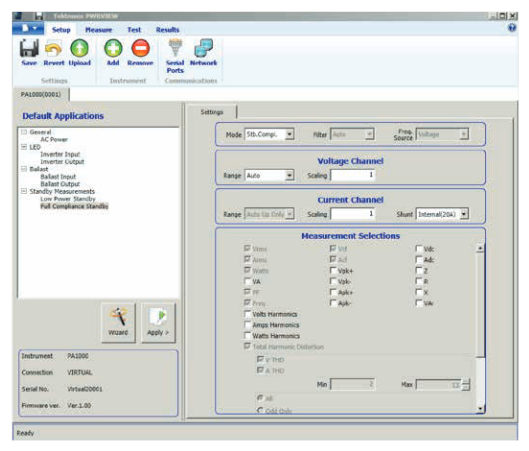Open the Shunt dropdown
This screenshot has width=529, height=451.
click(465, 214)
